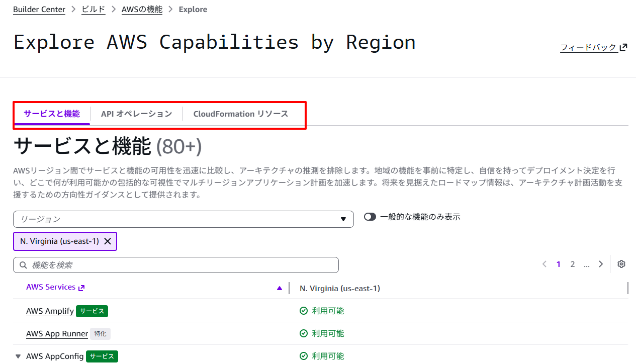
Task: Open the AWS Amplify link
Action: click(x=50, y=311)
